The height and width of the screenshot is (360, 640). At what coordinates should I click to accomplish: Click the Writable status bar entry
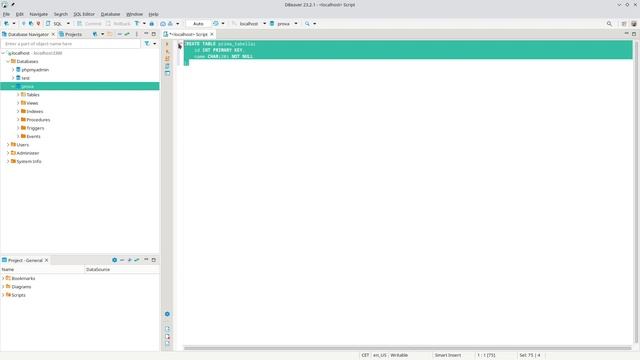tap(399, 355)
